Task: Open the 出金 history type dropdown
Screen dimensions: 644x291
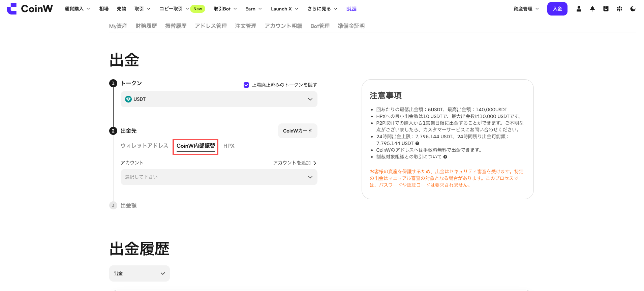Action: [140, 273]
